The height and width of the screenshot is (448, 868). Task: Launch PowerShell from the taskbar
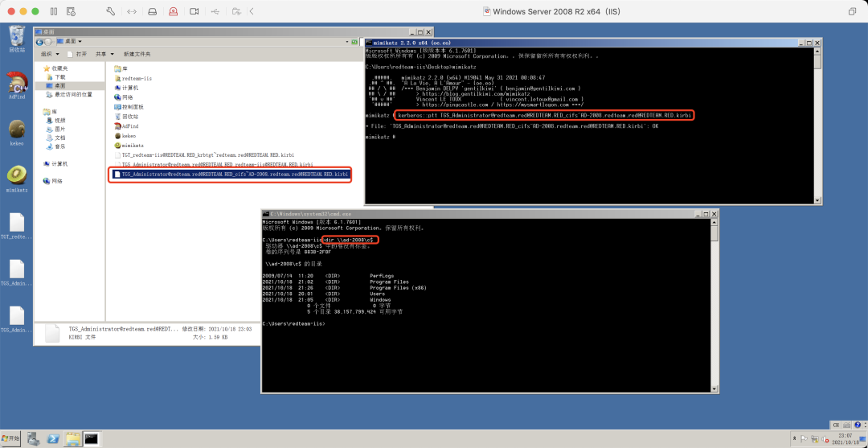coord(53,438)
